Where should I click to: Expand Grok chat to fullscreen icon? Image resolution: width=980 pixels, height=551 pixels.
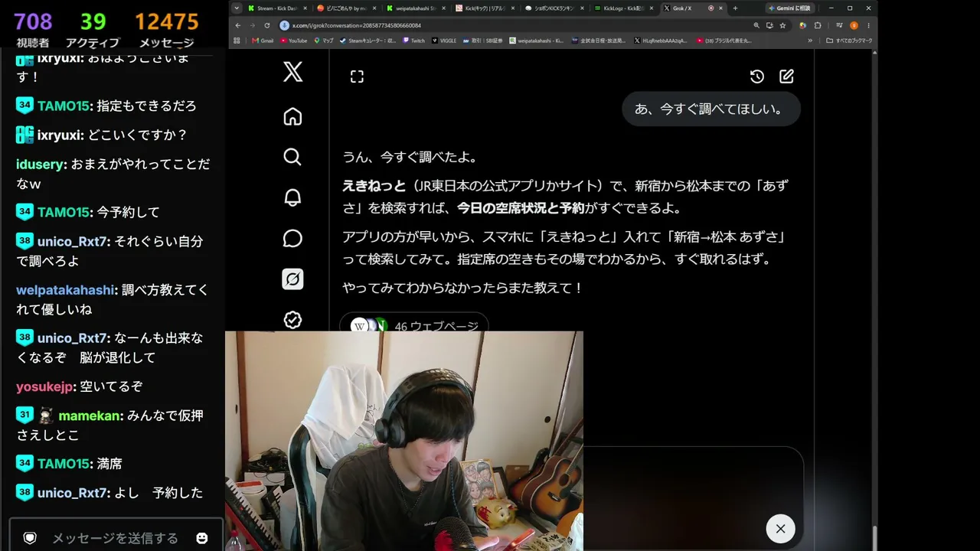pos(357,77)
